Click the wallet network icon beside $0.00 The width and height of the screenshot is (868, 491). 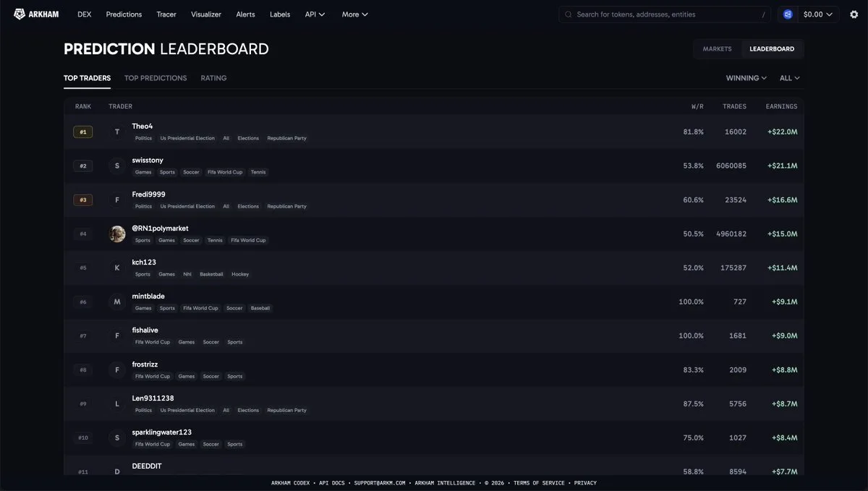point(788,14)
